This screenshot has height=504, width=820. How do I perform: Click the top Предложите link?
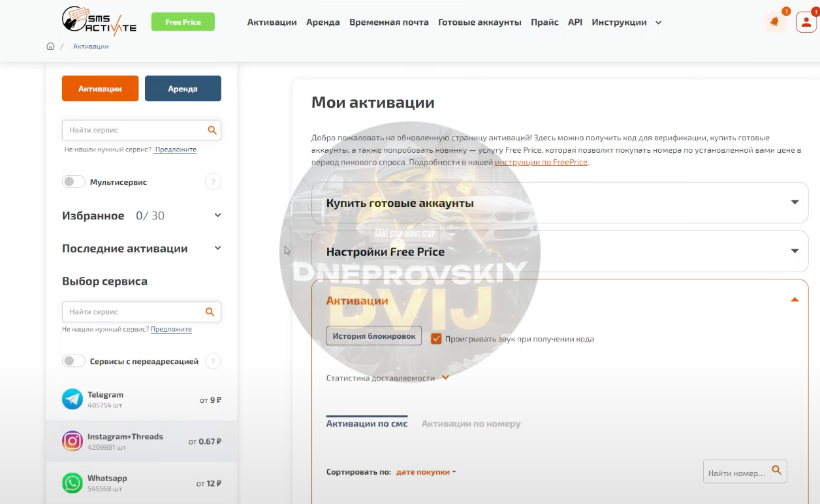click(x=176, y=150)
